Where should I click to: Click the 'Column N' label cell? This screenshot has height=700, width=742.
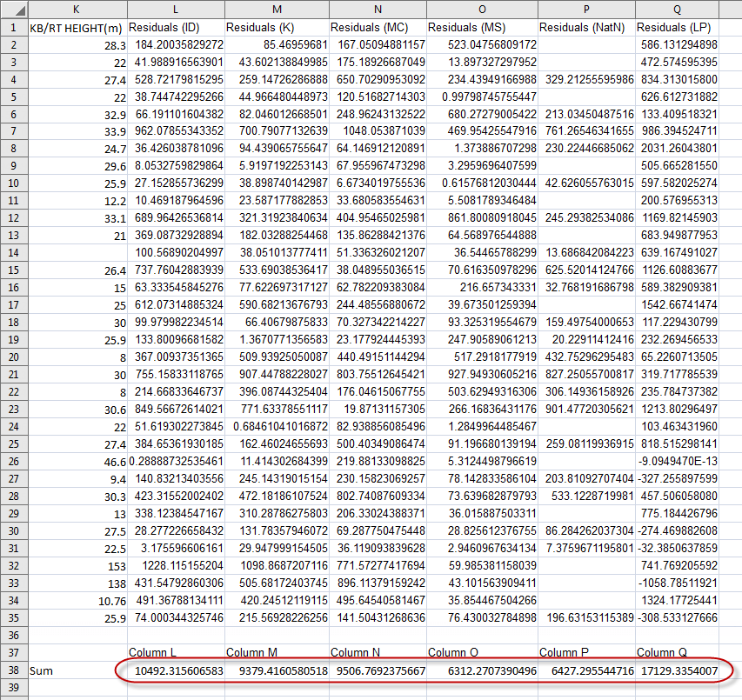click(x=378, y=653)
